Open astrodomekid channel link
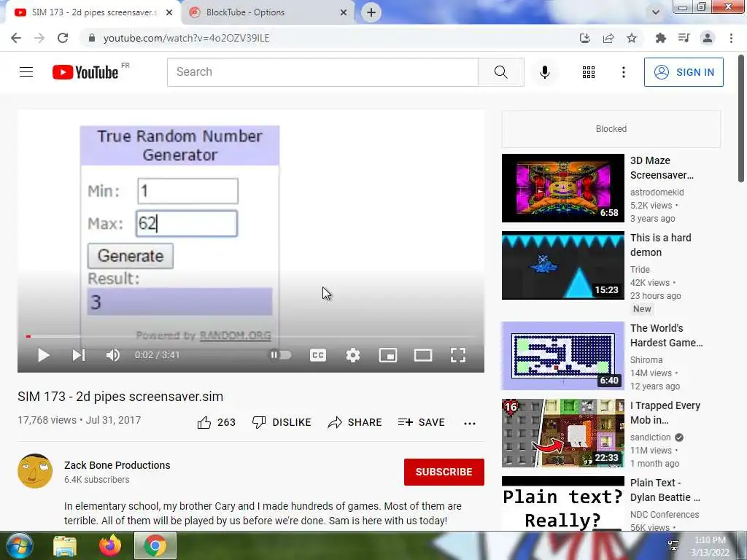This screenshot has width=747, height=560. point(657,192)
